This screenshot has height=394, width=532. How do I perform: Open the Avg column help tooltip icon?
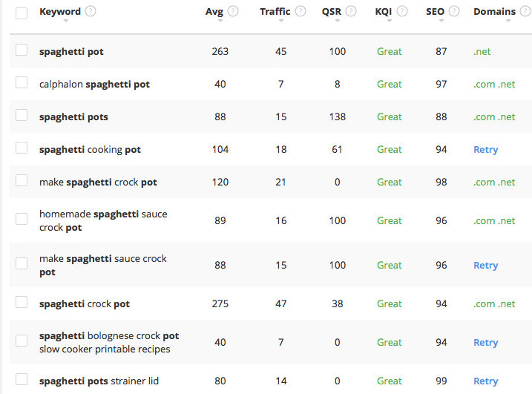coord(233,11)
